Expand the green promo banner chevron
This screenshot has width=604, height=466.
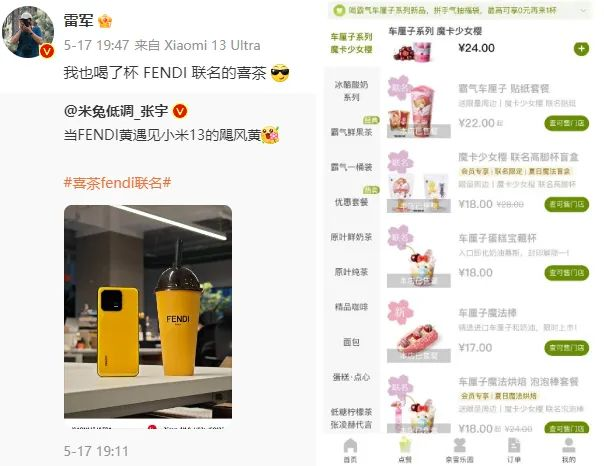coord(584,11)
